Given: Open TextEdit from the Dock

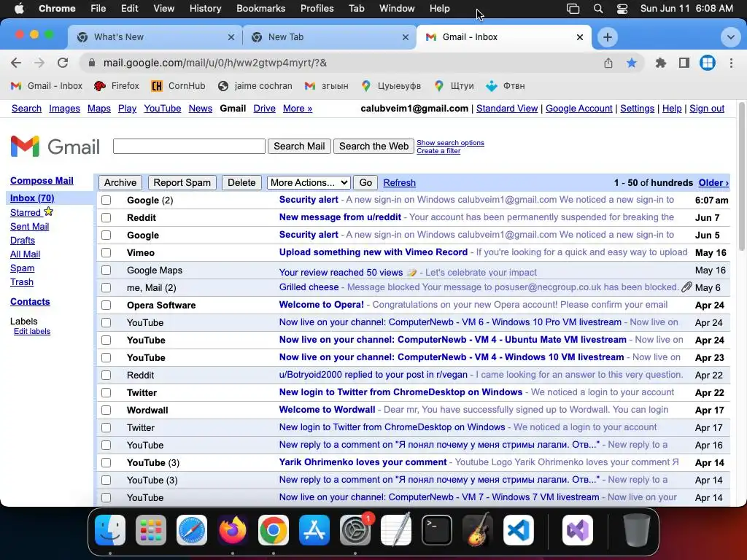Looking at the screenshot, I should point(396,529).
